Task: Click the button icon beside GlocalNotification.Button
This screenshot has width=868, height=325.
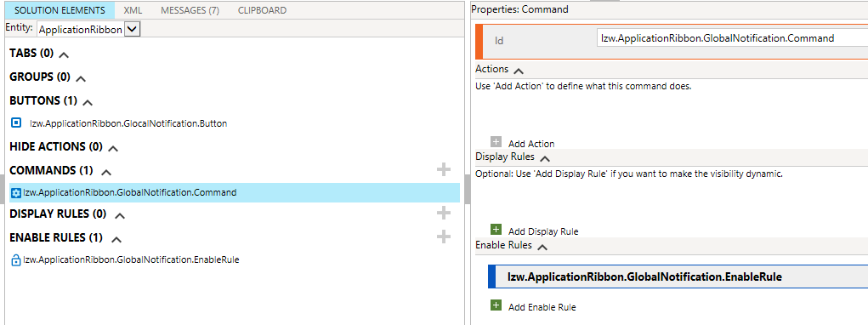Action: point(17,123)
